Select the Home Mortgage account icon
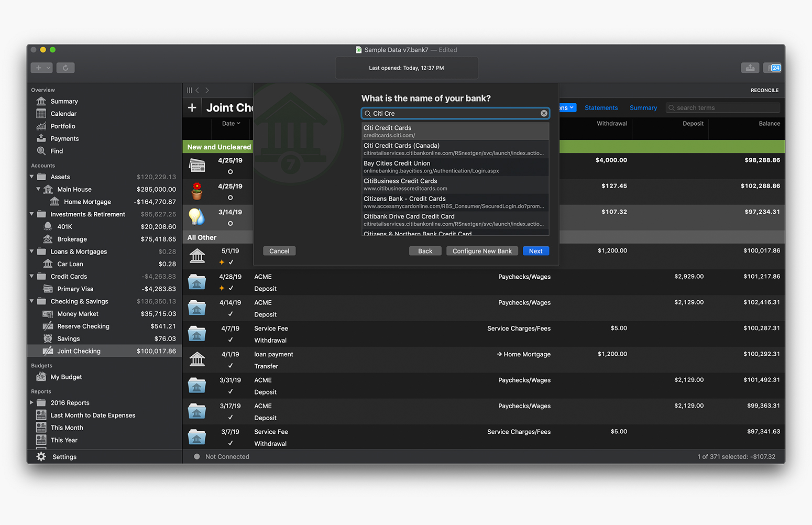 click(x=54, y=202)
